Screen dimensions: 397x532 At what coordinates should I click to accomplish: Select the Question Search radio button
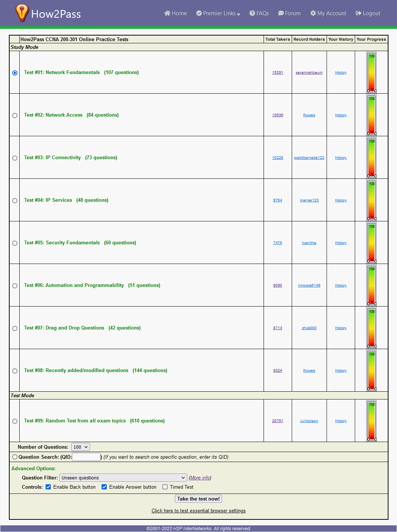pyautogui.click(x=15, y=457)
